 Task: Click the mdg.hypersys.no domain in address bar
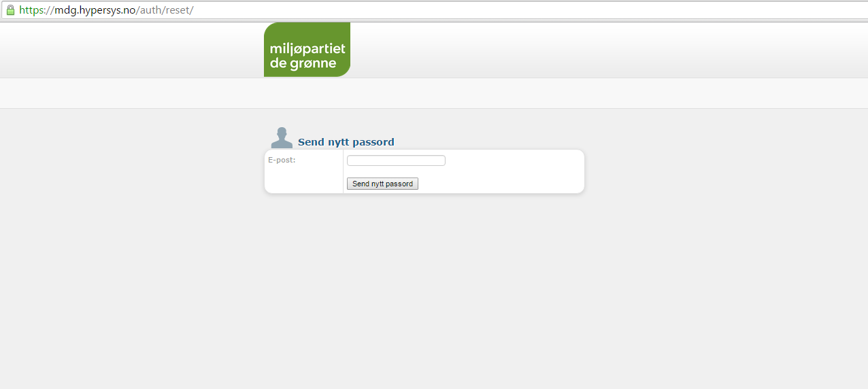[96, 10]
